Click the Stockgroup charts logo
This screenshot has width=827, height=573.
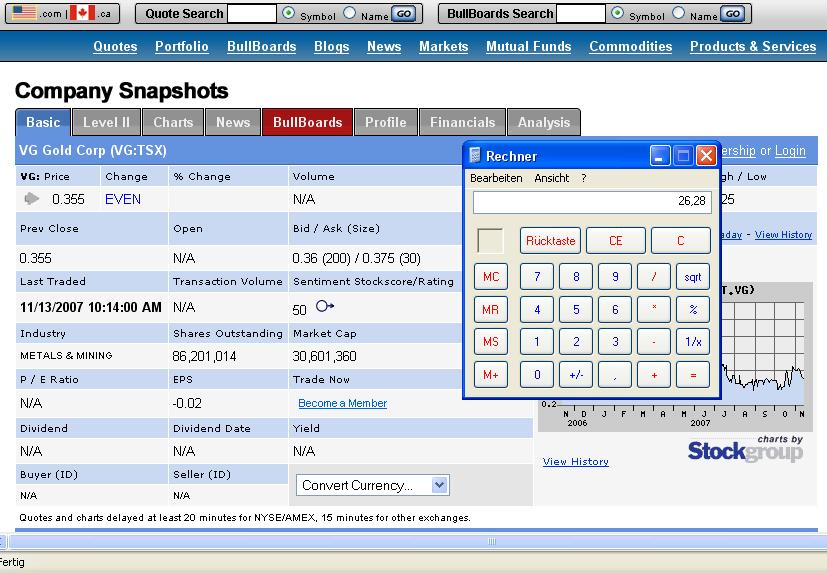(745, 449)
